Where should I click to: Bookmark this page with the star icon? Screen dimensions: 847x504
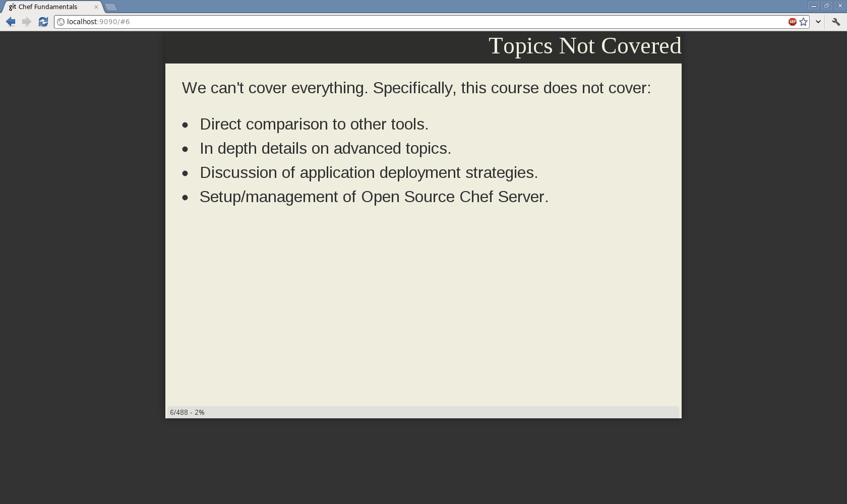coord(804,22)
